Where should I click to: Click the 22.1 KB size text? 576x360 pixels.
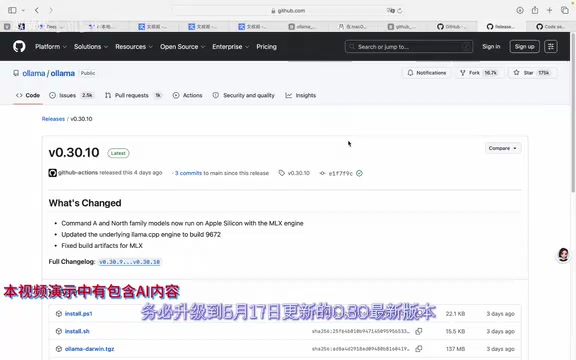[455, 314]
